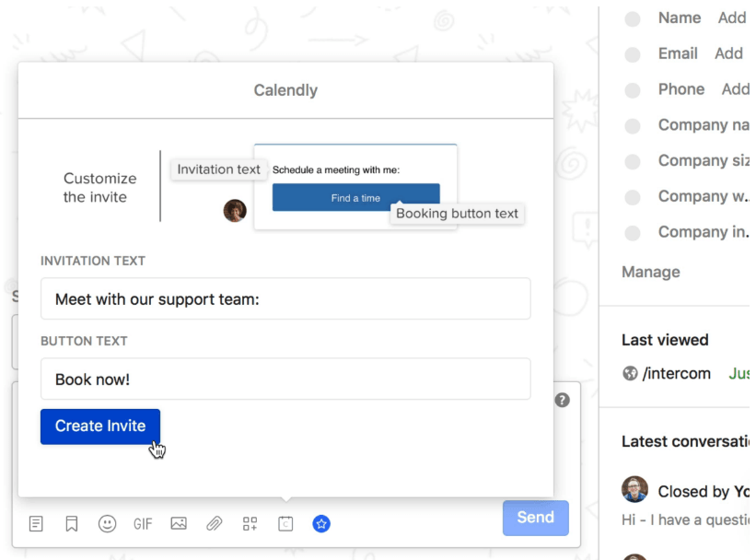Click the avatar next to Closed by
756x560 pixels.
click(x=634, y=489)
